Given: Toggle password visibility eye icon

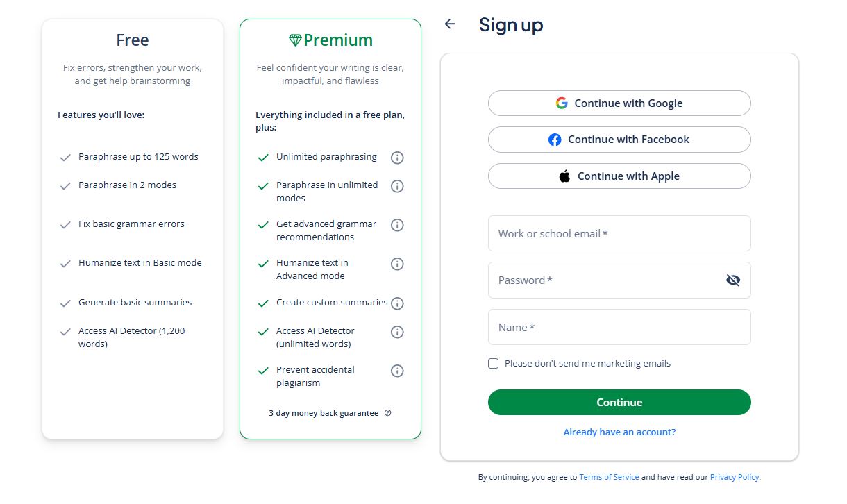Looking at the screenshot, I should coord(733,280).
